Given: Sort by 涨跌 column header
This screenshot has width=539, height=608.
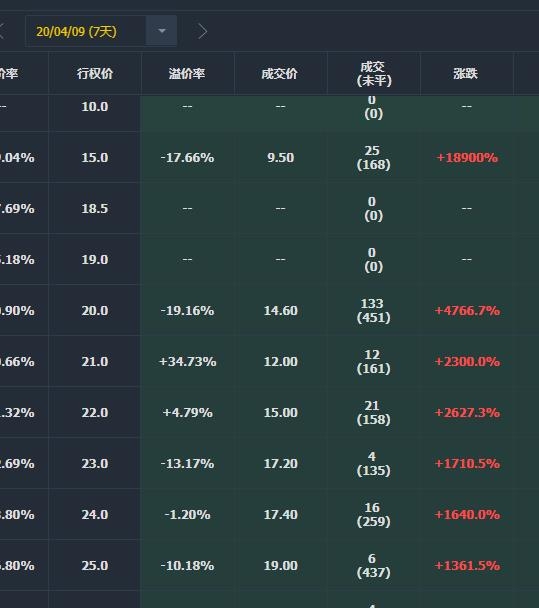Looking at the screenshot, I should coord(465,73).
